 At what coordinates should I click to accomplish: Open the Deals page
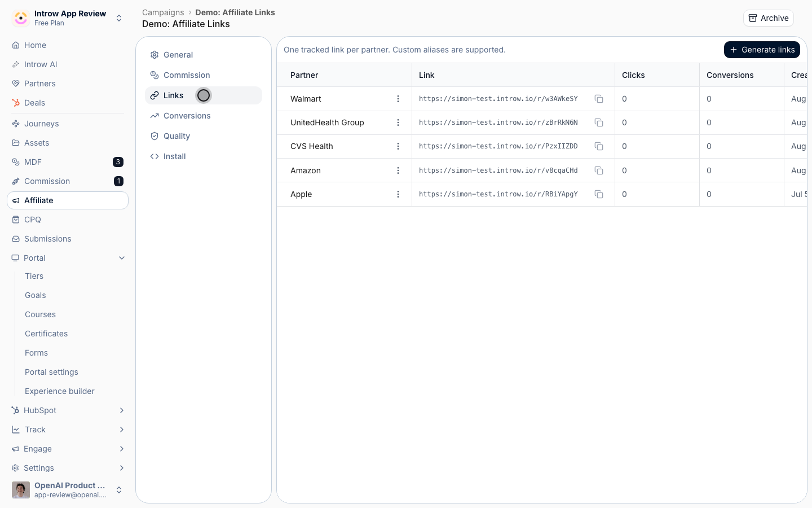pos(68,103)
